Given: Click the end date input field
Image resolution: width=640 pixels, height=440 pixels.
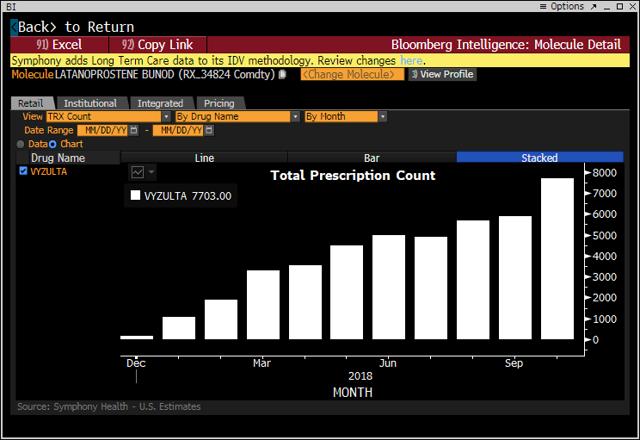Looking at the screenshot, I should point(178,131).
